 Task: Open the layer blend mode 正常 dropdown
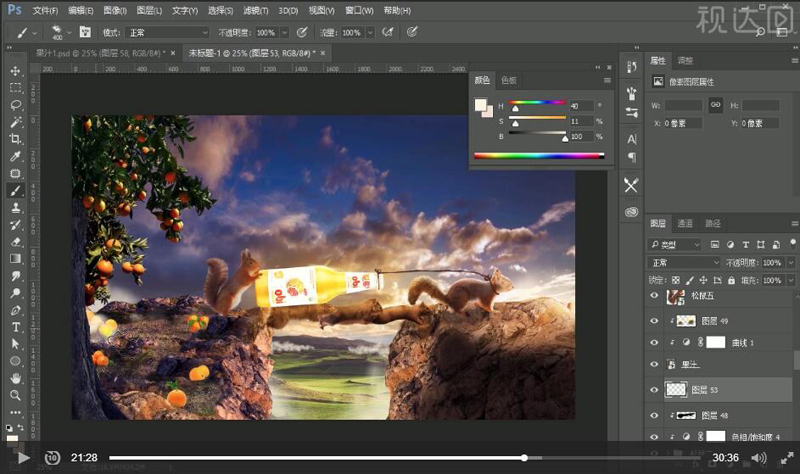(684, 263)
